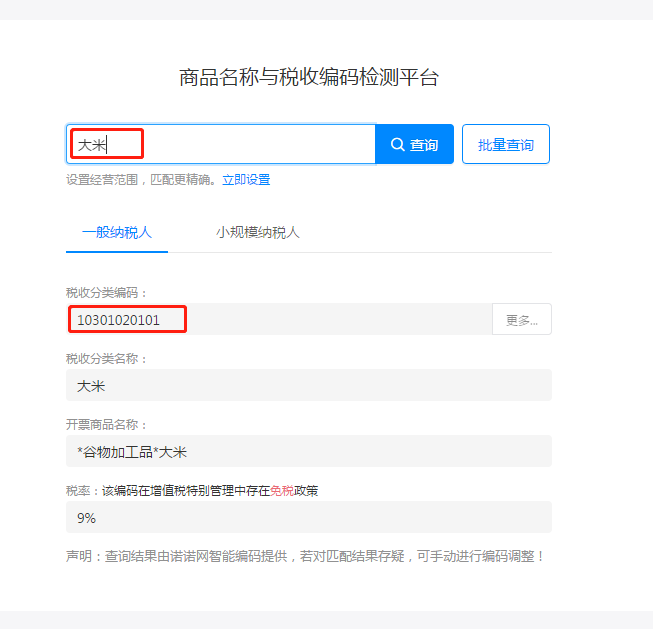Switch to the 一般纳税人 tab
This screenshot has width=653, height=629.
click(117, 232)
